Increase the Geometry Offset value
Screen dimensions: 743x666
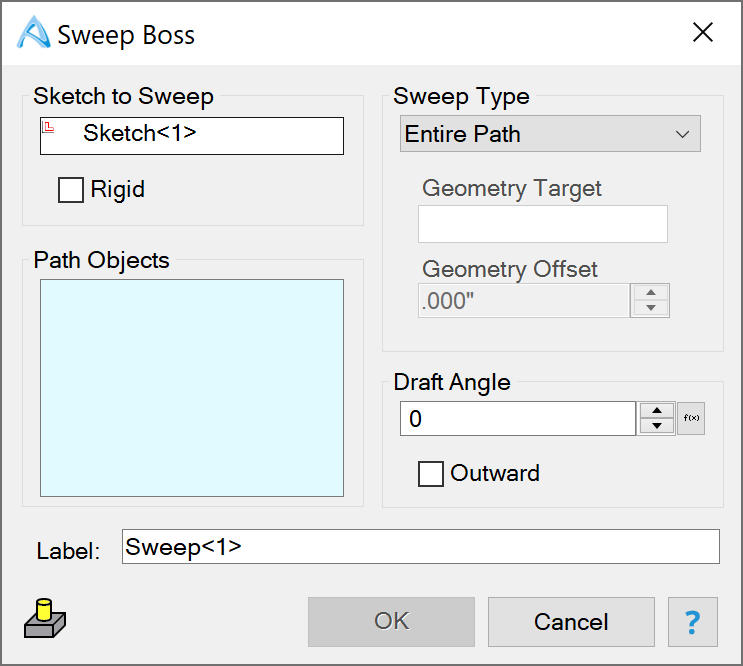[x=651, y=293]
